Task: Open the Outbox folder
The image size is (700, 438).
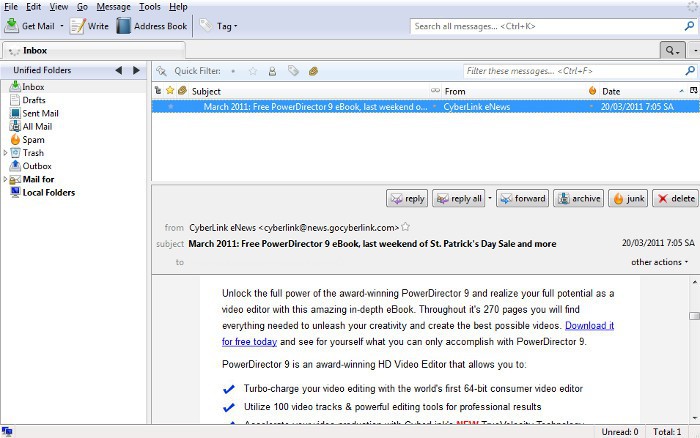Action: click(x=37, y=166)
